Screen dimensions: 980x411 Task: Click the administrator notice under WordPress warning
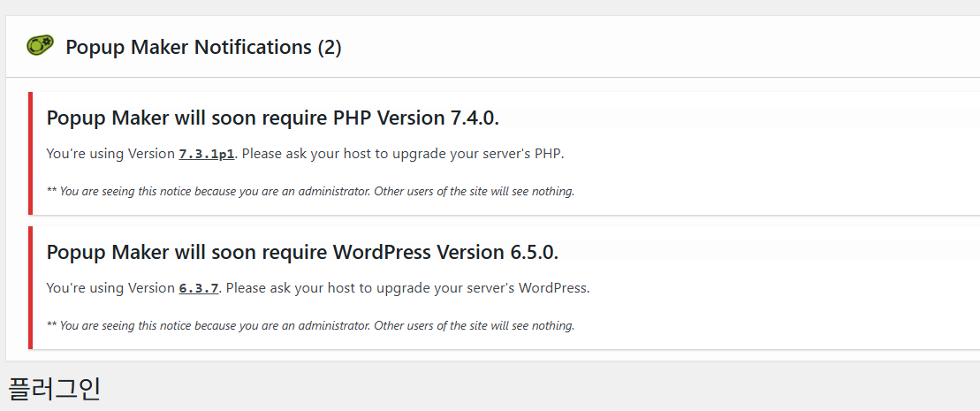(x=311, y=326)
